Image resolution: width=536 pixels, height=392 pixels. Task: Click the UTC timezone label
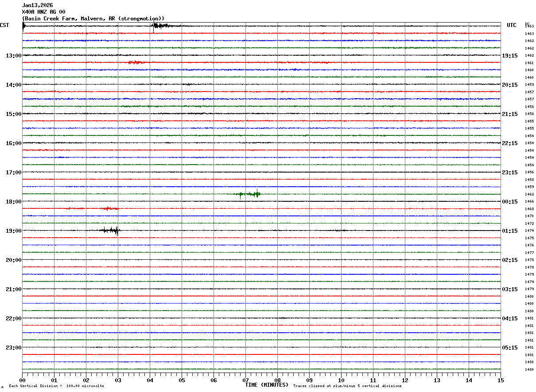click(512, 25)
